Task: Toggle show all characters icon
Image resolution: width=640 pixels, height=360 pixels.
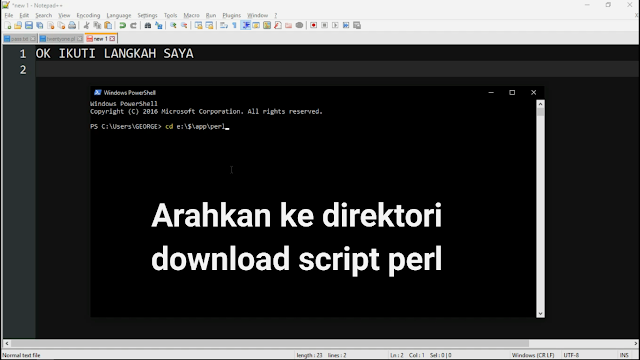Action: [234, 25]
